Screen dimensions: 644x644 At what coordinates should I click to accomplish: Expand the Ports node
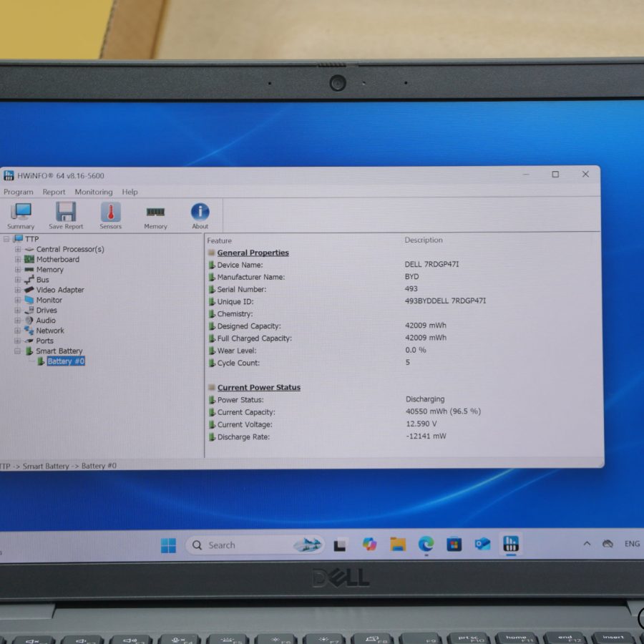pyautogui.click(x=18, y=341)
